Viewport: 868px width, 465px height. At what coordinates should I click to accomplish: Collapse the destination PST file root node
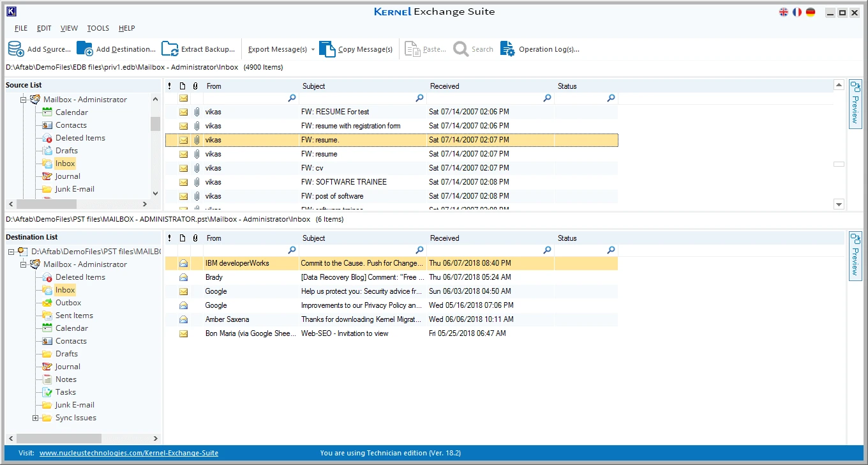pyautogui.click(x=11, y=252)
